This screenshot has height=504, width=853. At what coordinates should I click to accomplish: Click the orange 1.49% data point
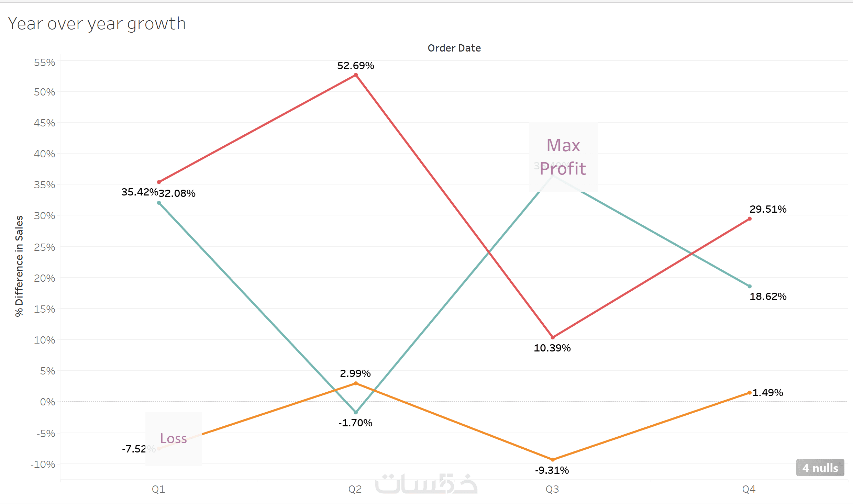tap(750, 393)
